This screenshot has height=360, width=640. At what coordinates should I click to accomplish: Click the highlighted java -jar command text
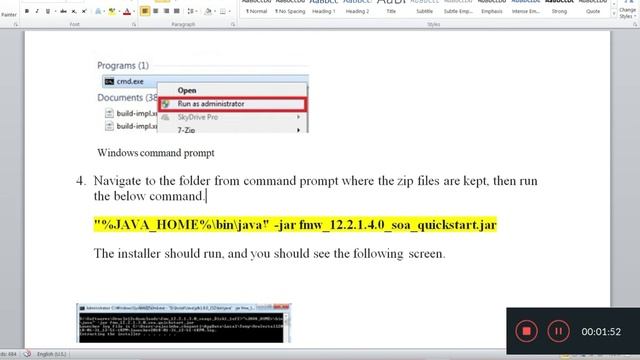pos(295,224)
